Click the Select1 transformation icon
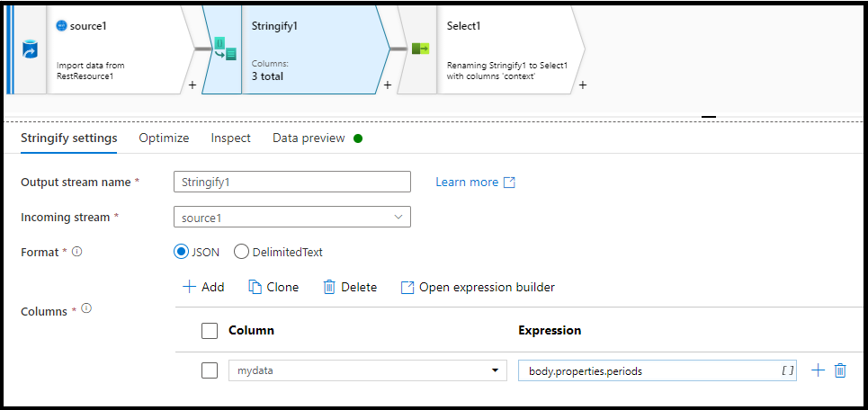Screen dimensions: 868x410 421,49
